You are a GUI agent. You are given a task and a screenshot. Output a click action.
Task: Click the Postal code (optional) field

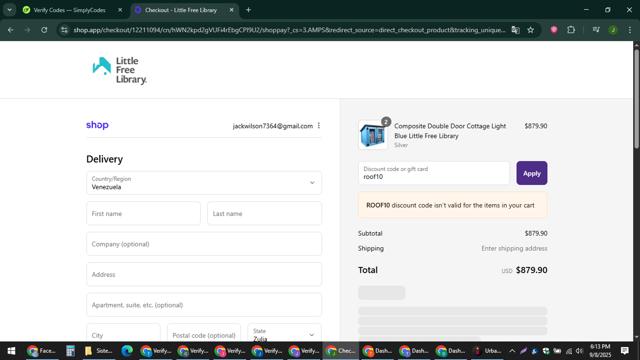tap(204, 334)
